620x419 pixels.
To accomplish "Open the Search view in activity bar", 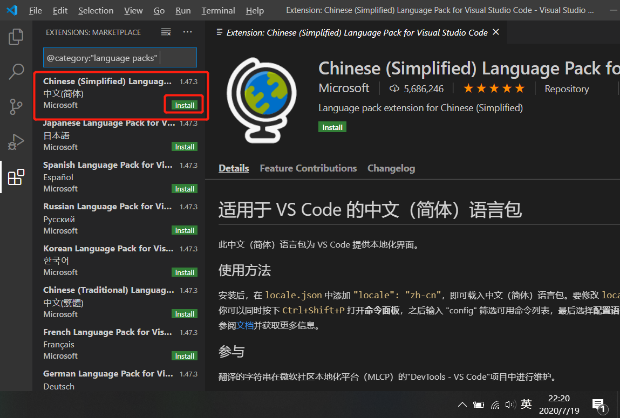I will [x=16, y=72].
